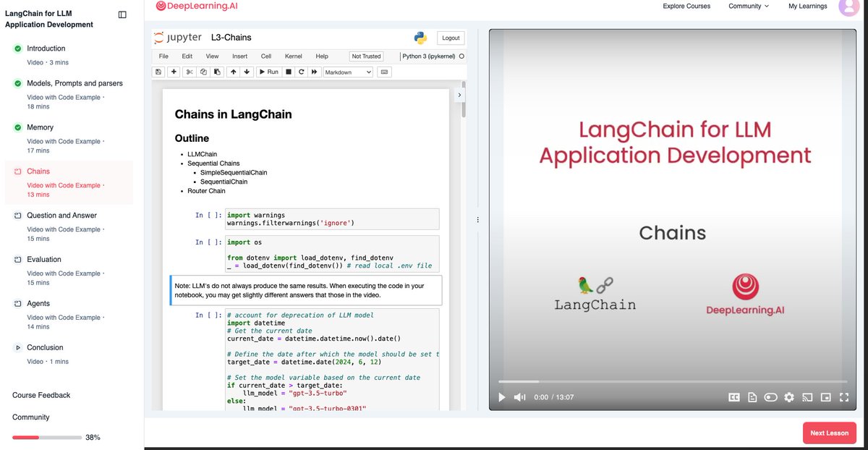
Task: Collapse notebook pane with the chevron arrow
Action: (459, 95)
